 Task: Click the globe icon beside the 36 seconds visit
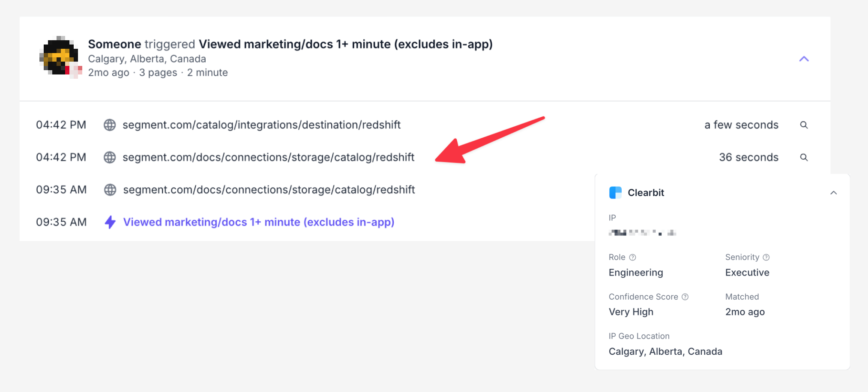(110, 157)
